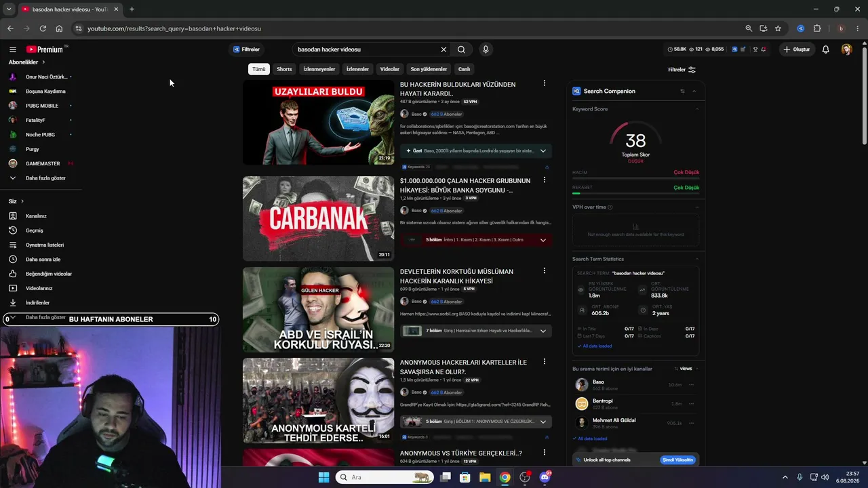Reload the page in Chrome
Viewport: 868px width, 488px height.
(43, 28)
